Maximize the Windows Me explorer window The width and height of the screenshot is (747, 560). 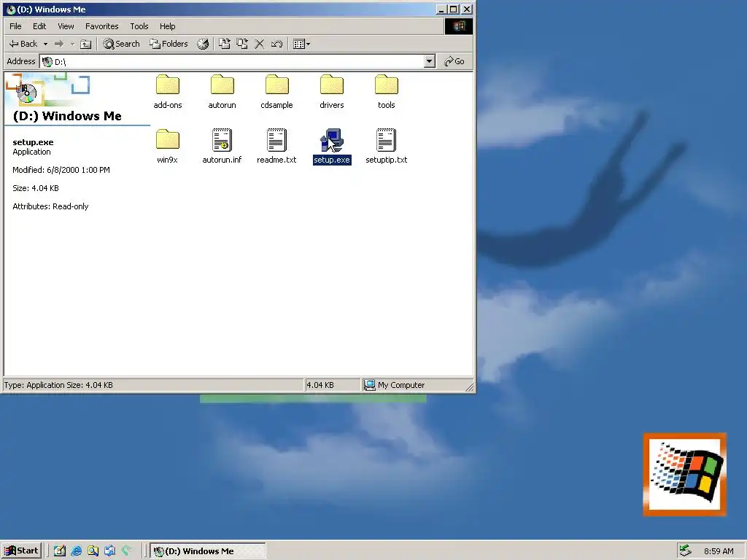click(x=454, y=9)
